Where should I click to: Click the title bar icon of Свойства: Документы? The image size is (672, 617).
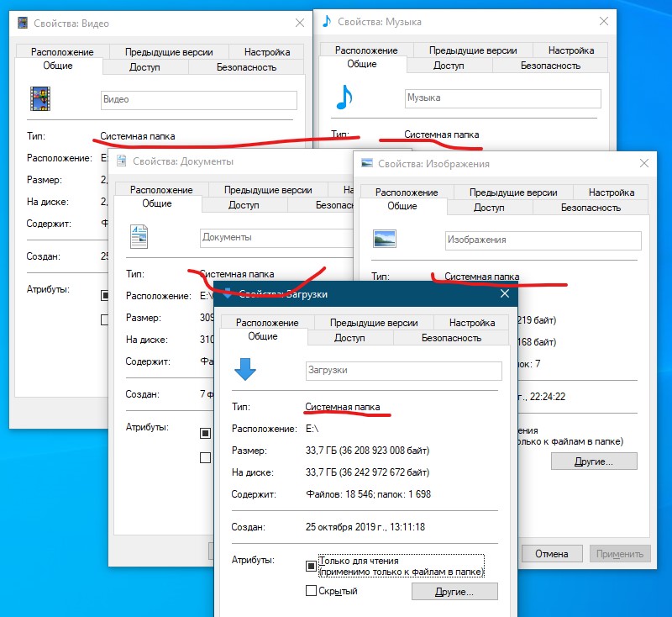point(122,161)
